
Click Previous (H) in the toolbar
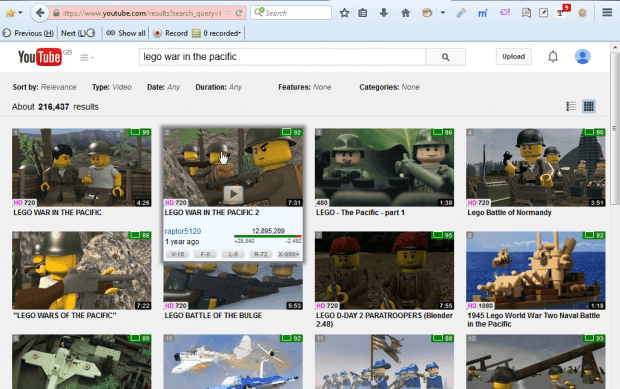[28, 33]
